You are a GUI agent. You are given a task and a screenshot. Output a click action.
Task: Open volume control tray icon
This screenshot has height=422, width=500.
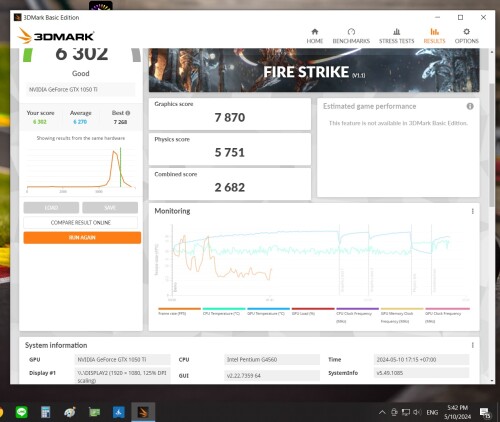(x=417, y=412)
